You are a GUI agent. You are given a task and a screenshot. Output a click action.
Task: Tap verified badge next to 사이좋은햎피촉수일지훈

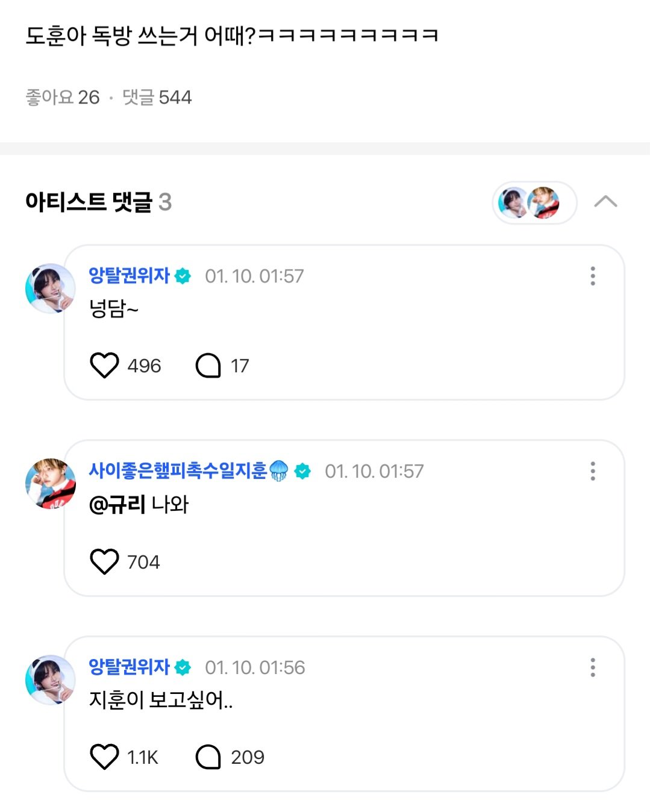coord(302,471)
